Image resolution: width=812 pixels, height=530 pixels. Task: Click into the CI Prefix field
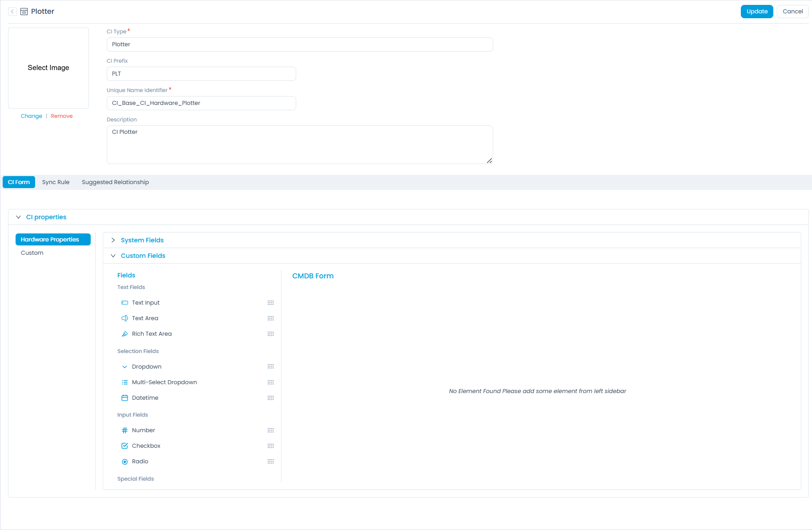201,74
